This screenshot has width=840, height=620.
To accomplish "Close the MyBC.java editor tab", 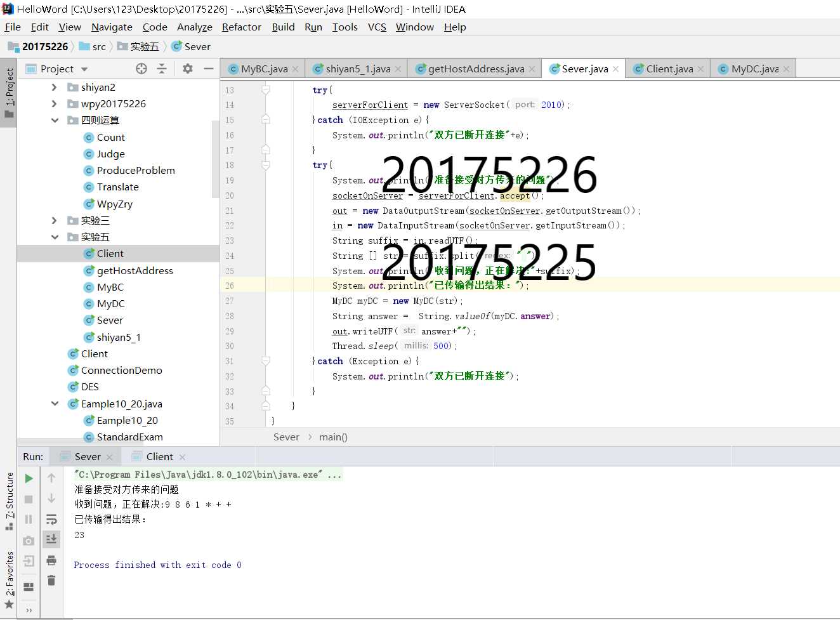I will point(295,69).
